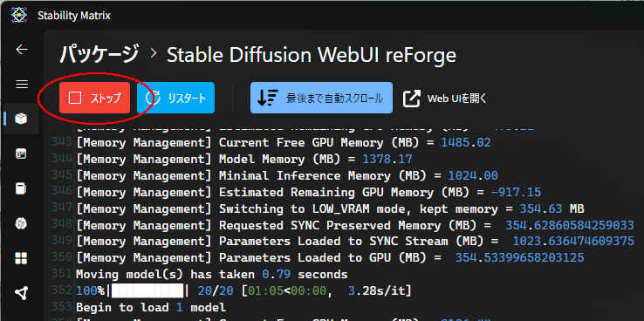The width and height of the screenshot is (644, 321).
Task: Restart the package with the リスタート button
Action: (x=175, y=98)
